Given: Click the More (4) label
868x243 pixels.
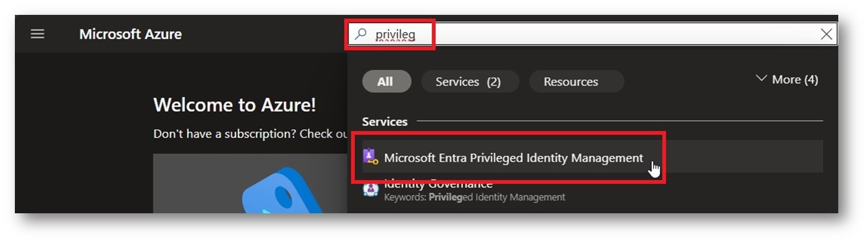Looking at the screenshot, I should (x=795, y=79).
